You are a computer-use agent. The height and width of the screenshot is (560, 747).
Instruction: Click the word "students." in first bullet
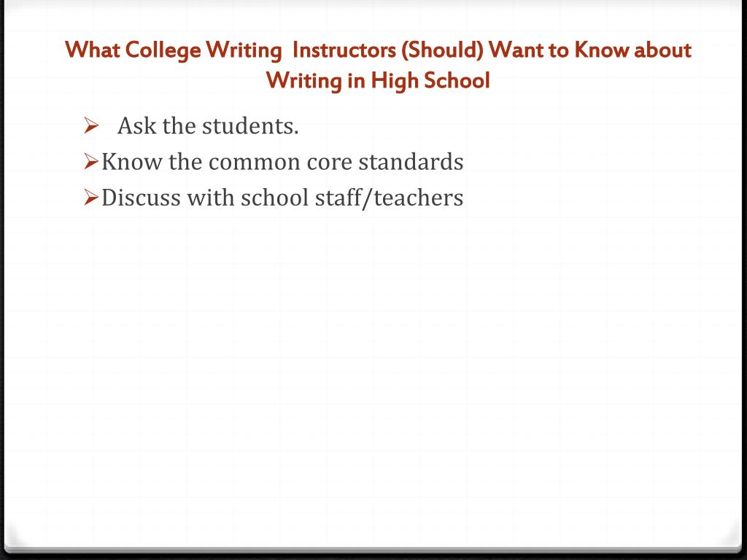click(x=251, y=126)
